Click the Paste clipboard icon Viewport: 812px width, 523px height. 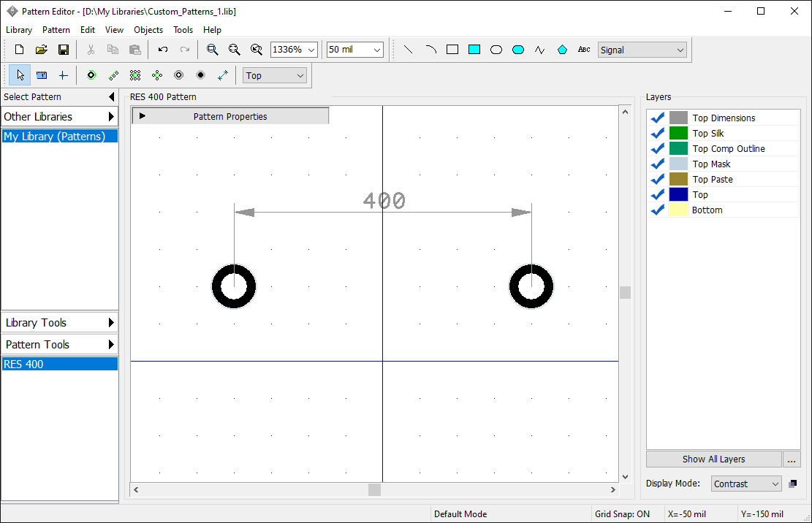click(x=134, y=50)
